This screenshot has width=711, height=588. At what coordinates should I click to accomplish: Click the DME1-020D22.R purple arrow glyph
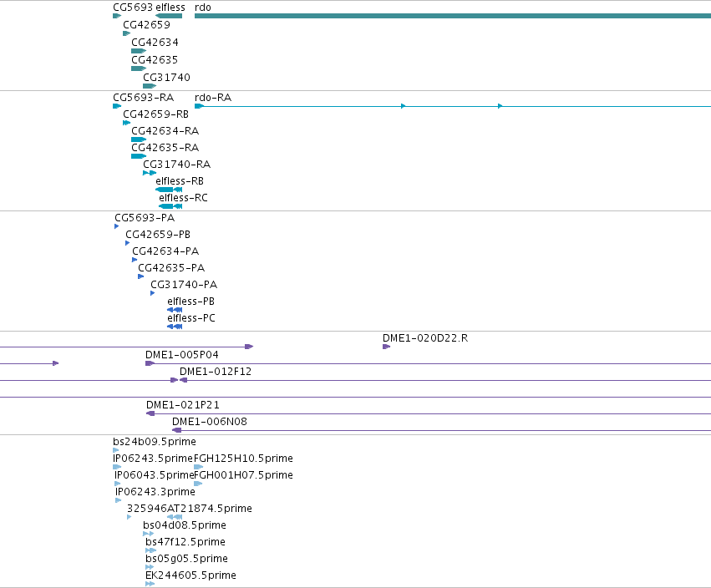[x=386, y=347]
